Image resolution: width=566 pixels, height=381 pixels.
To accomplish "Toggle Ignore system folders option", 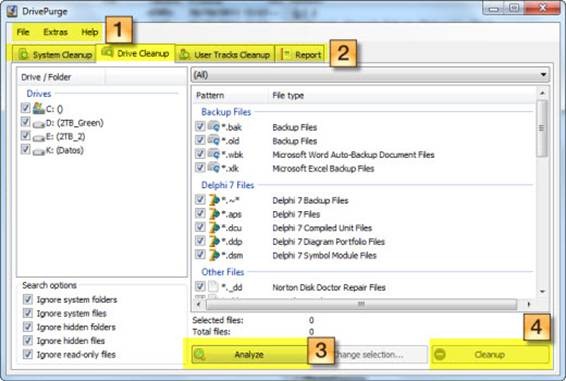I will coord(28,299).
